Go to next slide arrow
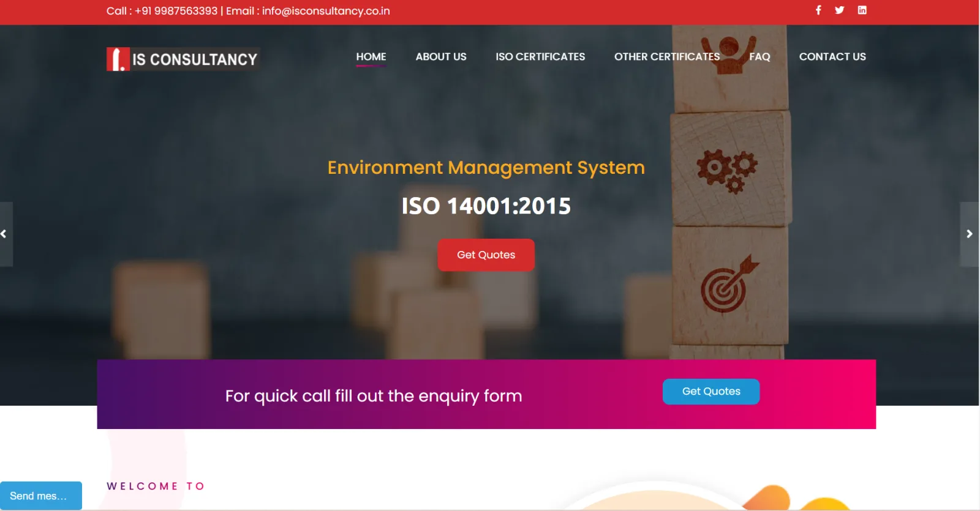Image resolution: width=980 pixels, height=511 pixels. (970, 234)
